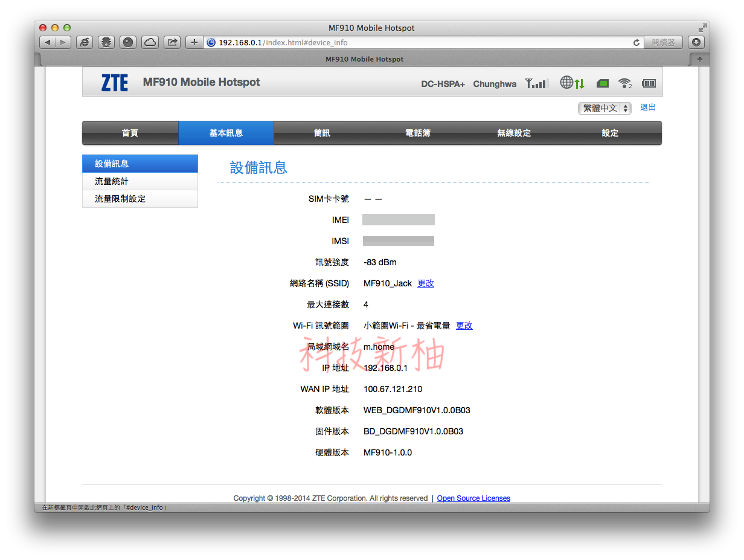
Task: Go back using Safari's back arrow
Action: (x=48, y=42)
